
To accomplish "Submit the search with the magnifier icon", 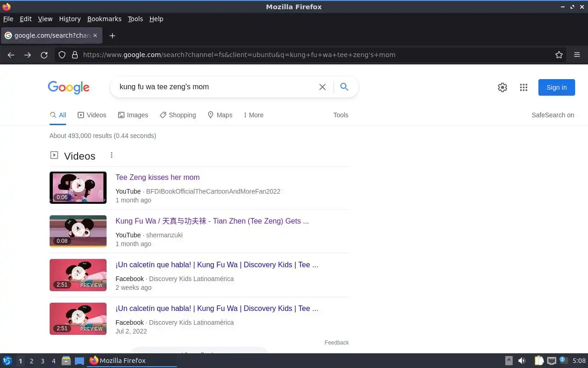I will pos(344,86).
